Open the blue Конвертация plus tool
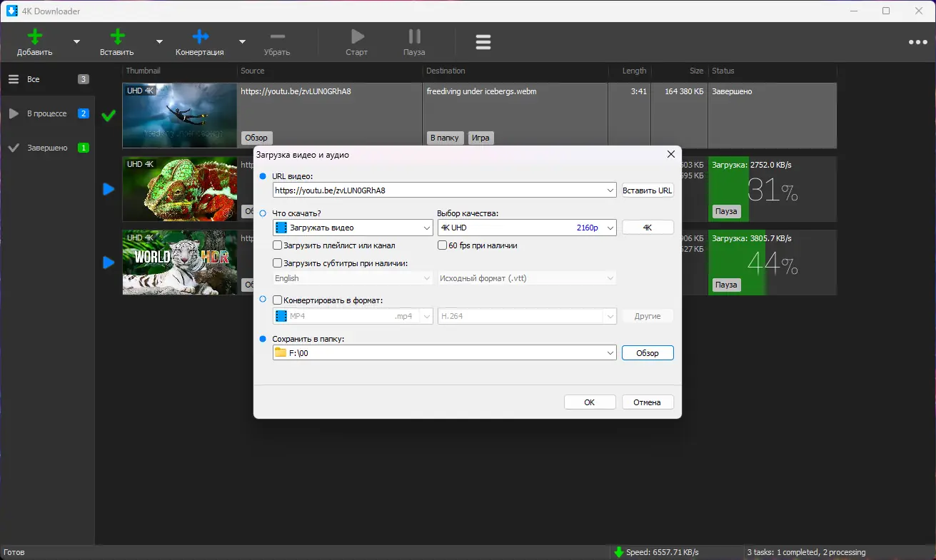 pos(201,37)
